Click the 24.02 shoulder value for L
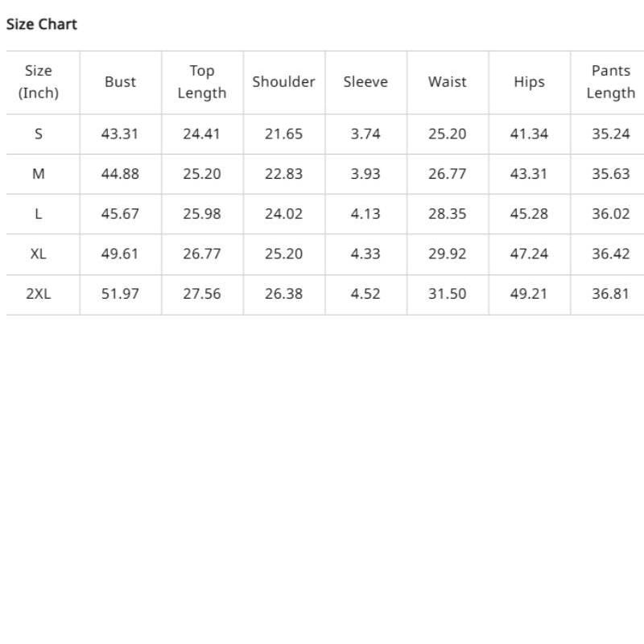644x644 pixels. coord(283,214)
